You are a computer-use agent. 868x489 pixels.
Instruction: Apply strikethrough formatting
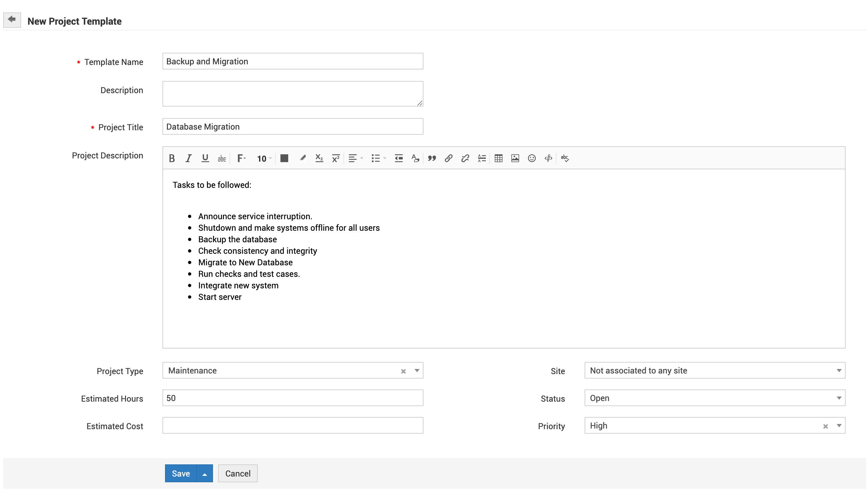[222, 158]
